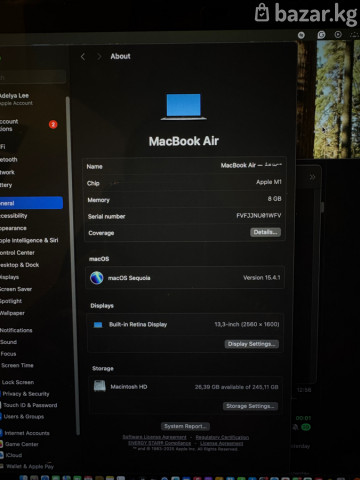The image size is (360, 480).
Task: Click the 13,3-inch (2560 × 1600) text
Action: 247,324
